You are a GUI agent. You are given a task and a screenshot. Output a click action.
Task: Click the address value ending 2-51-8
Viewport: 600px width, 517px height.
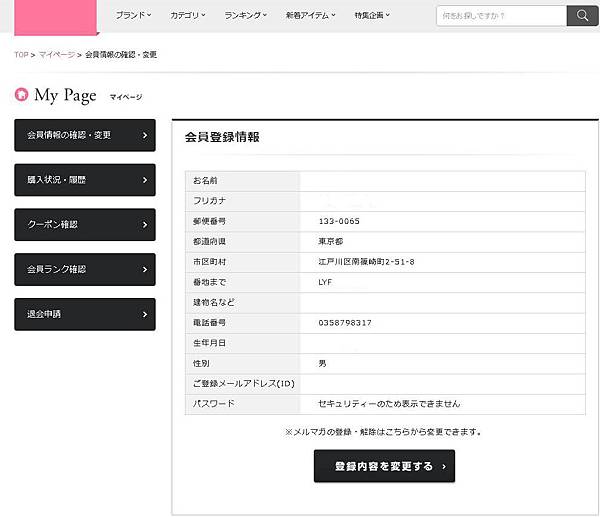pos(366,262)
